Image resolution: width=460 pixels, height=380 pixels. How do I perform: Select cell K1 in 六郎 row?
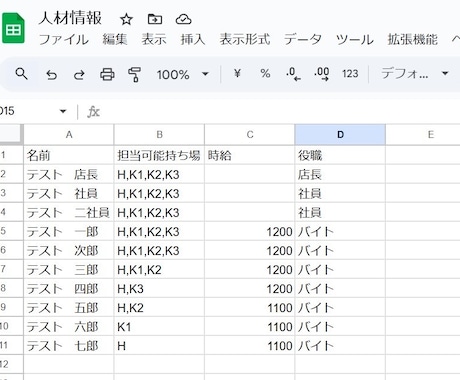pos(159,326)
